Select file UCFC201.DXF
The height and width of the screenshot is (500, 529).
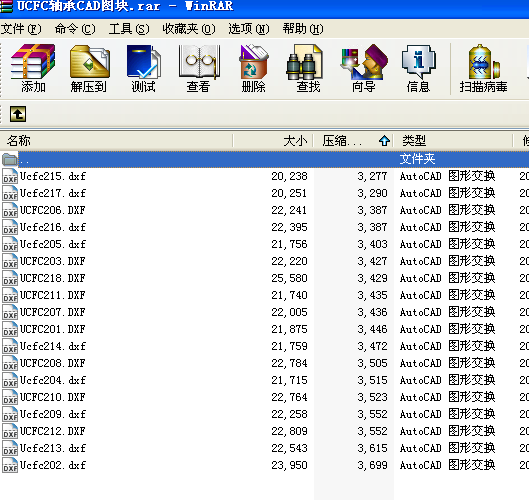(x=53, y=329)
